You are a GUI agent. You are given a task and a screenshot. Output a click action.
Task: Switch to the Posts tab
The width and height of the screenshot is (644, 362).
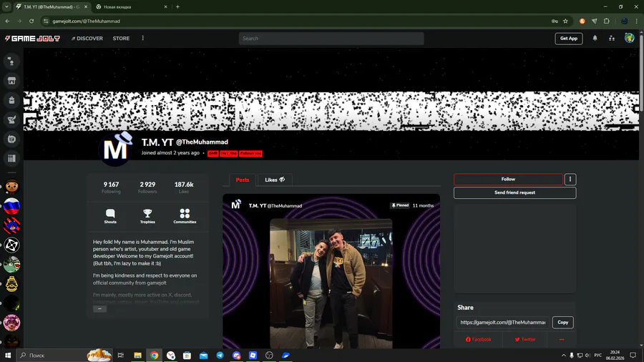pyautogui.click(x=243, y=180)
